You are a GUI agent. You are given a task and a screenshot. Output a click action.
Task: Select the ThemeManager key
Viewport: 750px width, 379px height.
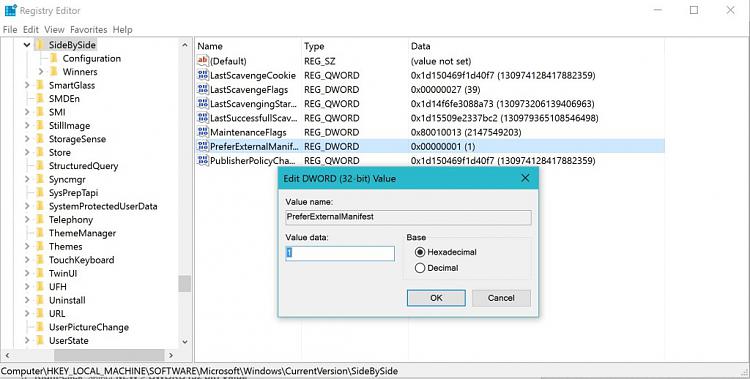click(x=82, y=233)
